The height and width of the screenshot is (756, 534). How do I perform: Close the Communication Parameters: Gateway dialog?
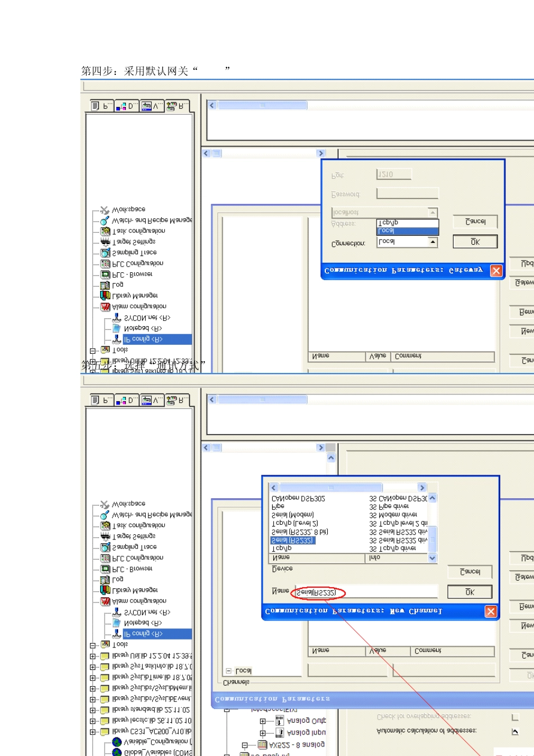click(496, 271)
